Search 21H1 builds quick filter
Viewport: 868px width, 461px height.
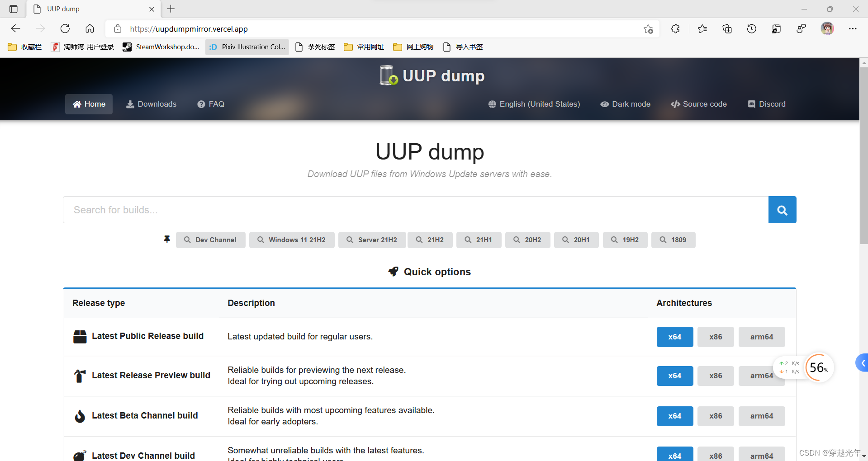[x=479, y=240]
